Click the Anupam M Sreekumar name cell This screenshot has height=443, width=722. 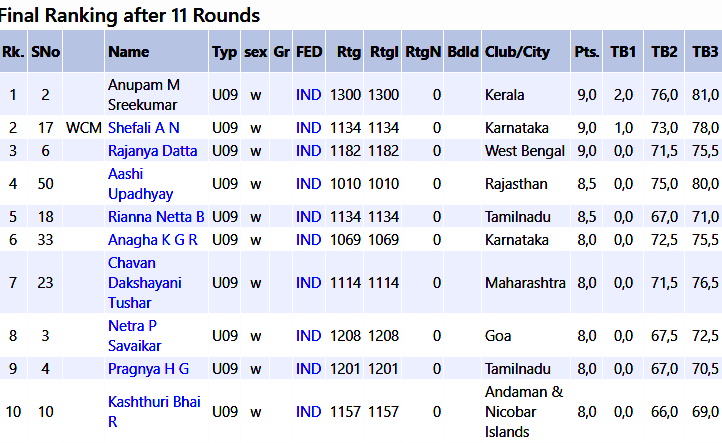click(144, 95)
